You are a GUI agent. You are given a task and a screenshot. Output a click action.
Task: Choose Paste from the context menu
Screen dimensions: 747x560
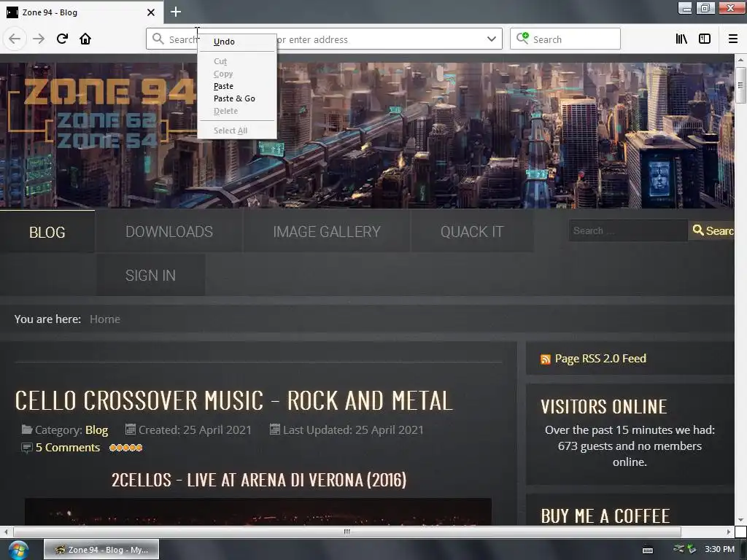237,86
